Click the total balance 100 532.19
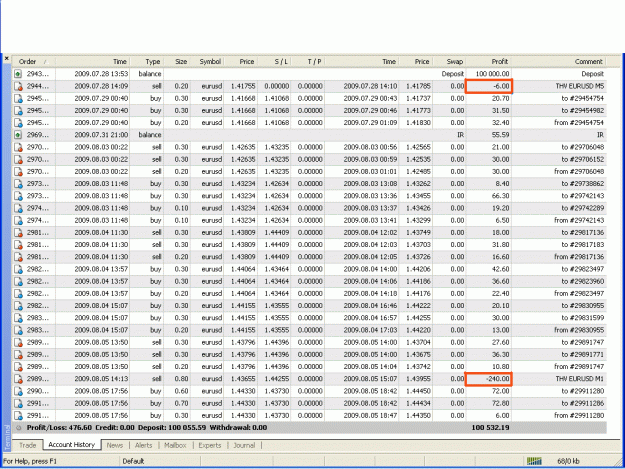This screenshot has height=469, width=625. [490, 428]
